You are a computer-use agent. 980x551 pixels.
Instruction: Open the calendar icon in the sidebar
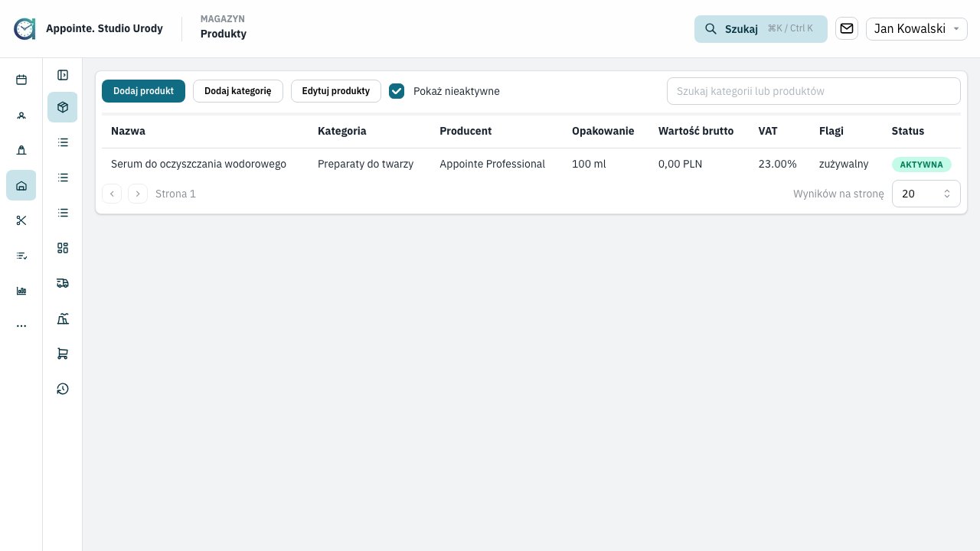[x=21, y=80]
